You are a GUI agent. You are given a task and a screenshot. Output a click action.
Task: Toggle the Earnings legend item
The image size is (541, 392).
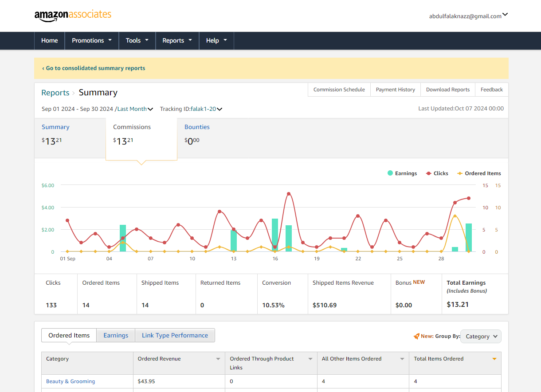402,173
